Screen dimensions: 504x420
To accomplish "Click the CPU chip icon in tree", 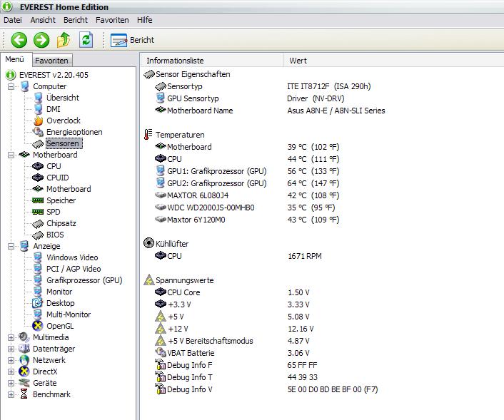I will (x=38, y=166).
